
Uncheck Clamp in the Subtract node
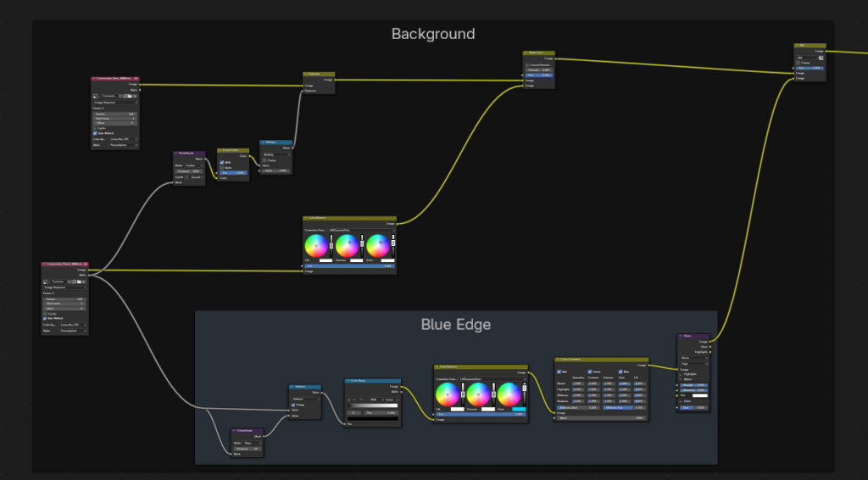click(x=294, y=405)
